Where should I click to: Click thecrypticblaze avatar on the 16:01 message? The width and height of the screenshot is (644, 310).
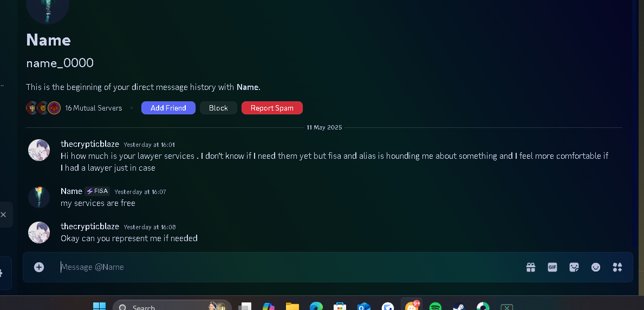39,150
